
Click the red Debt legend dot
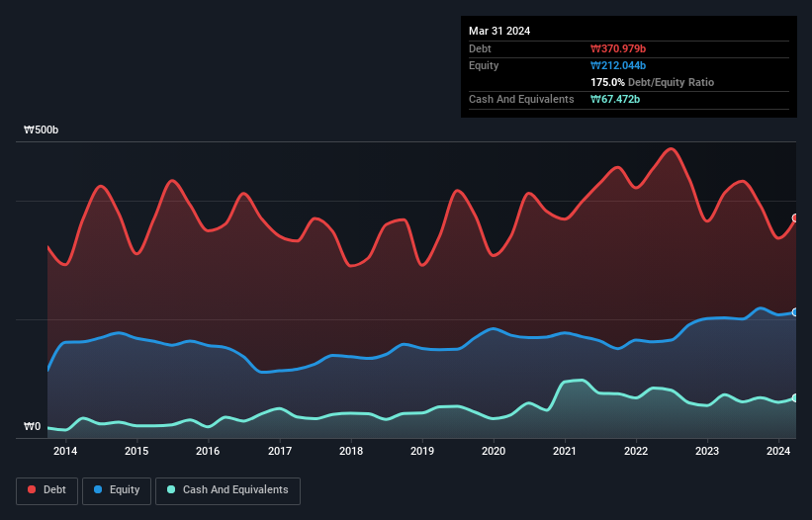tap(32, 489)
